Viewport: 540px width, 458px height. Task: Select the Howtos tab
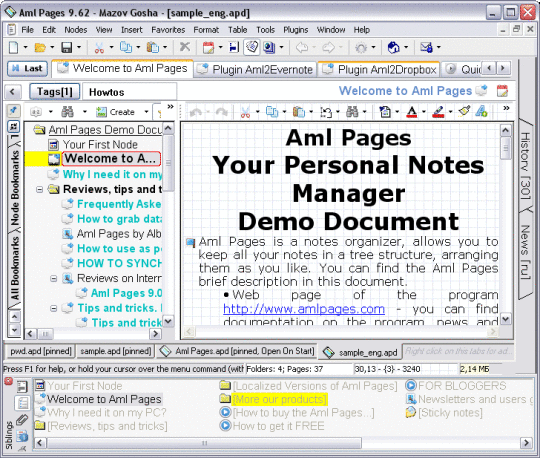point(129,92)
